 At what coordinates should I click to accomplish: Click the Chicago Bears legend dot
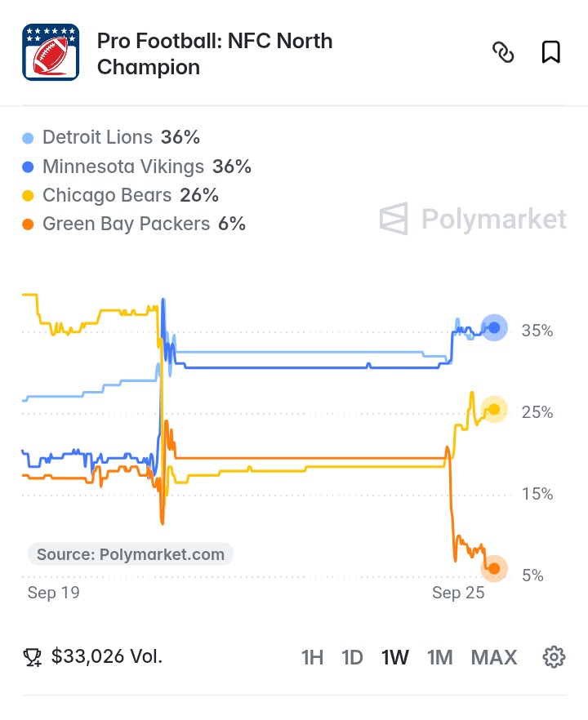[x=28, y=196]
